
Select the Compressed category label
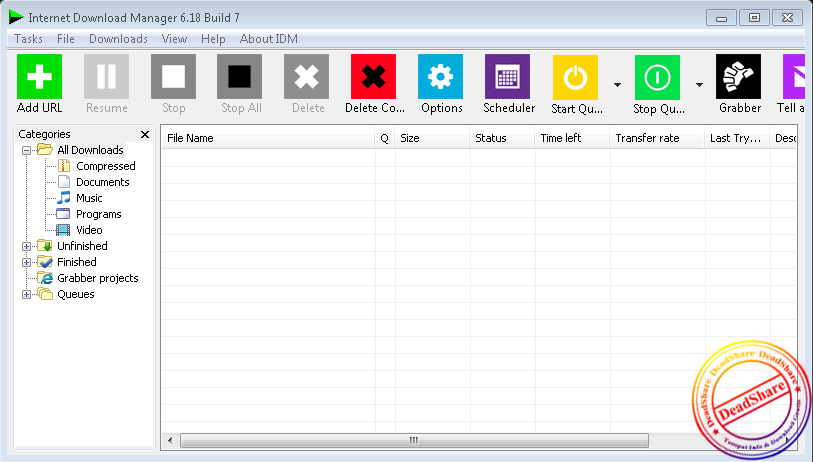(x=106, y=166)
